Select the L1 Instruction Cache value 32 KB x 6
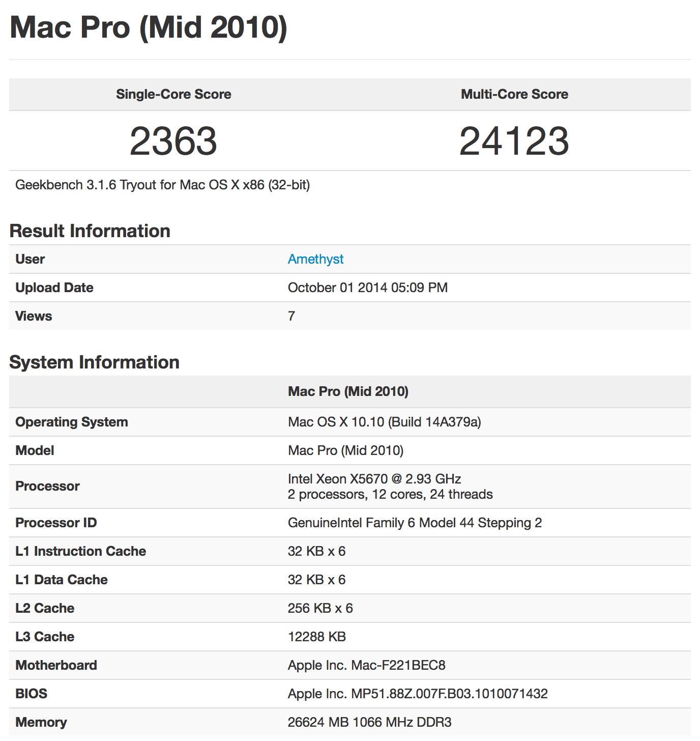The image size is (700, 741). [x=317, y=551]
